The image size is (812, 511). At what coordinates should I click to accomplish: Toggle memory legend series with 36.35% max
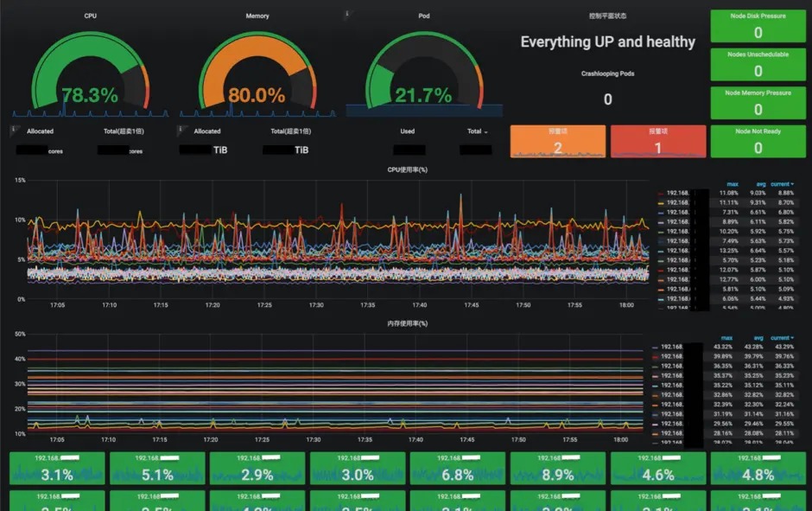point(672,367)
